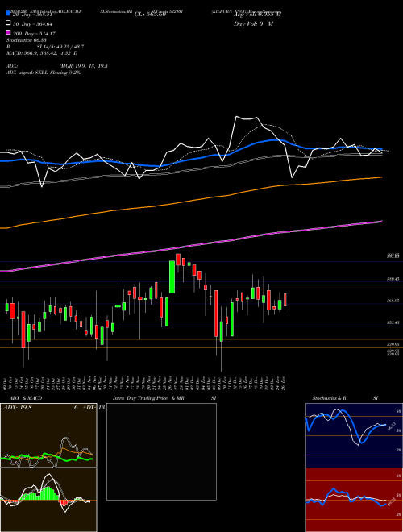The width and height of the screenshot is (403, 532).
Task: Click the 566.95 price axis label
Action: (x=393, y=301)
